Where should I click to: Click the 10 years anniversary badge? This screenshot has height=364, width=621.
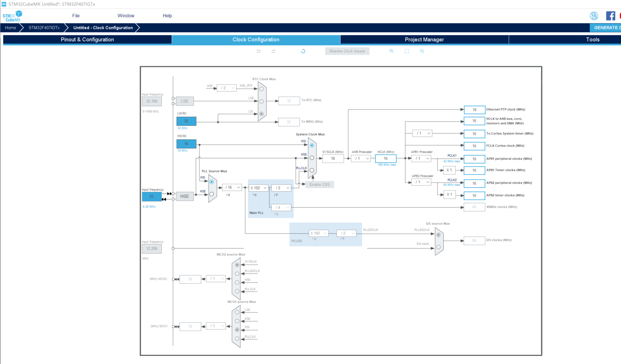click(594, 16)
